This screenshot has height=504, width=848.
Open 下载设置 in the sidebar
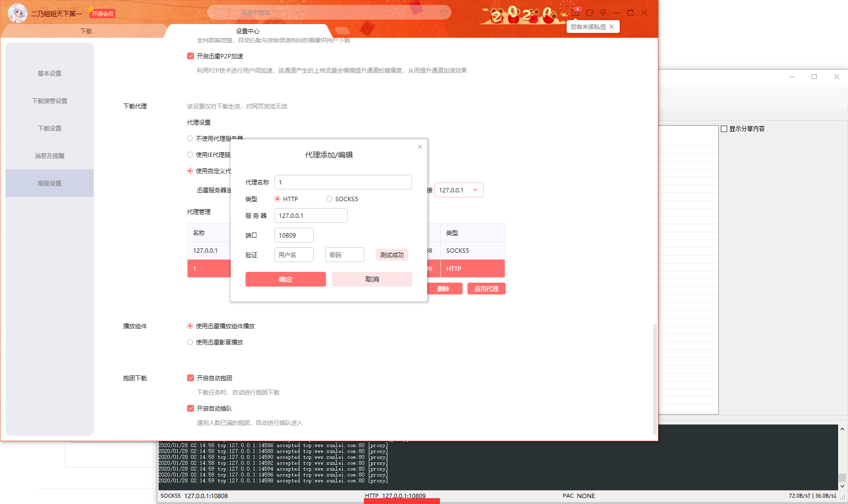click(x=50, y=128)
